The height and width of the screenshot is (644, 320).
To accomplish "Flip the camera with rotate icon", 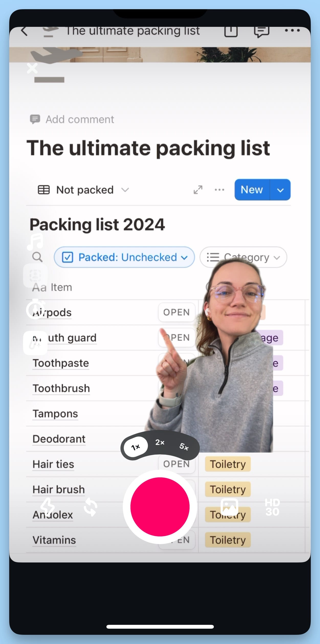I will [x=91, y=507].
